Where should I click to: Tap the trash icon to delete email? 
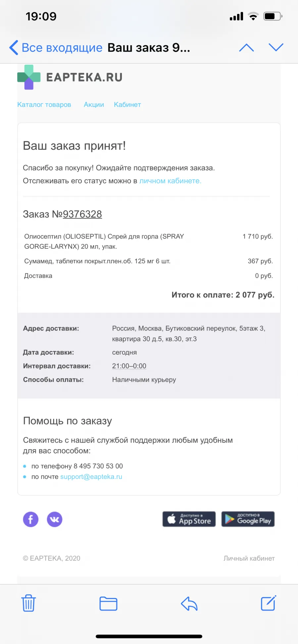click(28, 603)
